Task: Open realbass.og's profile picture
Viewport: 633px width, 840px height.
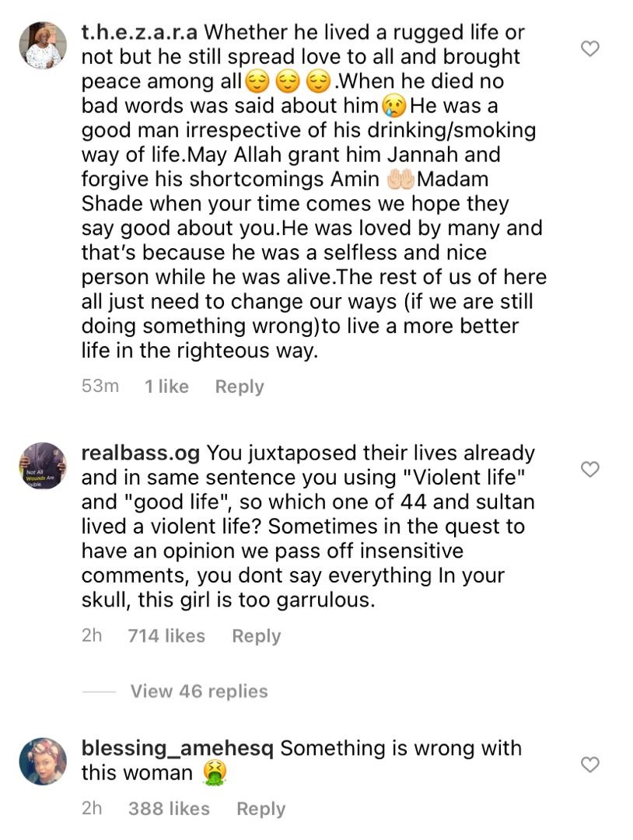Action: point(42,465)
